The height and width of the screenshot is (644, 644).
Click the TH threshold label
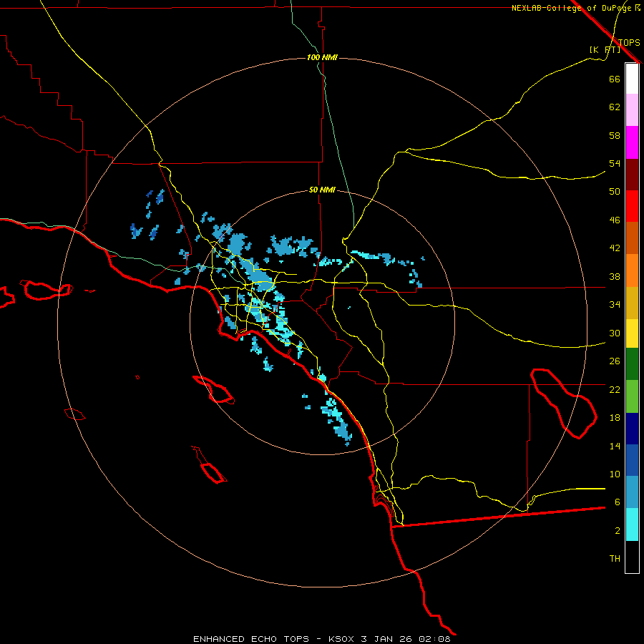615,559
